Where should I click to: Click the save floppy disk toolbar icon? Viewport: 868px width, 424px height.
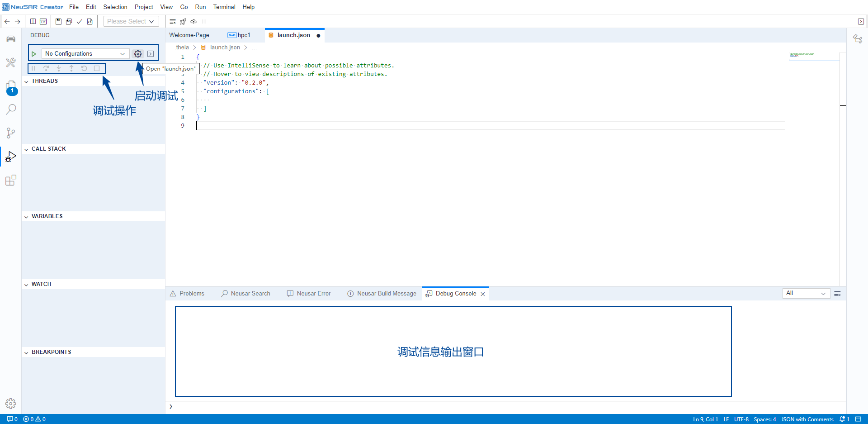click(59, 22)
